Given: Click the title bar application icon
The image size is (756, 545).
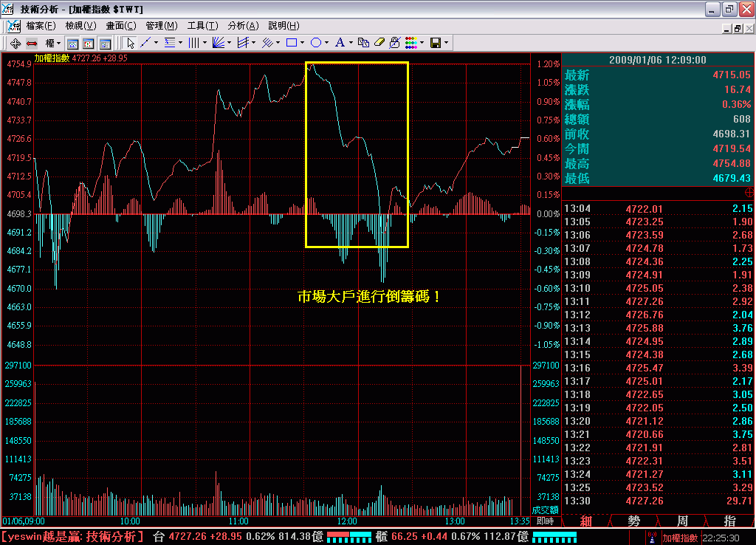Looking at the screenshot, I should click(x=7, y=8).
